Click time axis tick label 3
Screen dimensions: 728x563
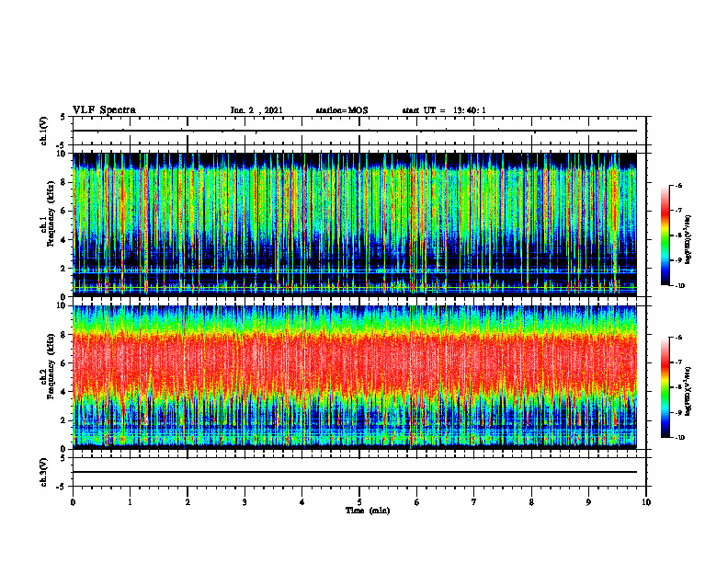[x=245, y=502]
